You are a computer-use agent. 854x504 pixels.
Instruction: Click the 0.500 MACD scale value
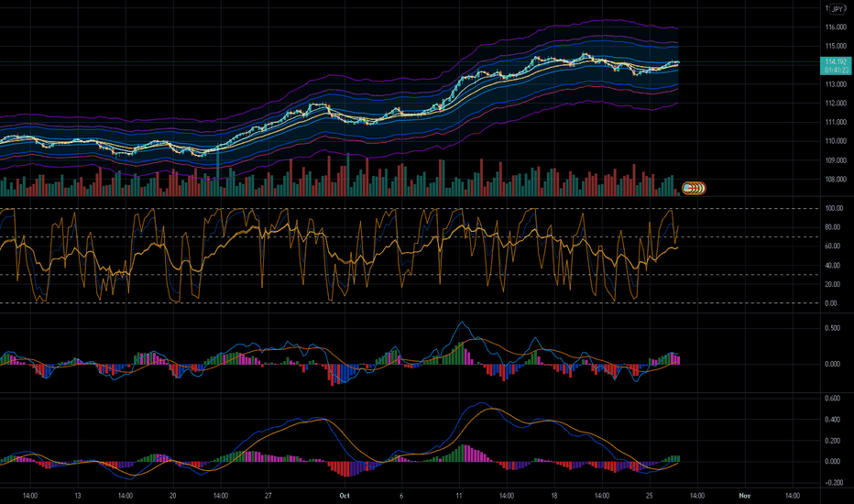(x=833, y=329)
